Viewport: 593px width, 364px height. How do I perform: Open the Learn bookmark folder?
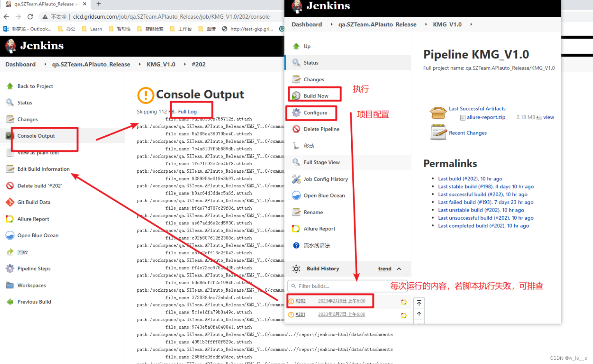coord(92,29)
